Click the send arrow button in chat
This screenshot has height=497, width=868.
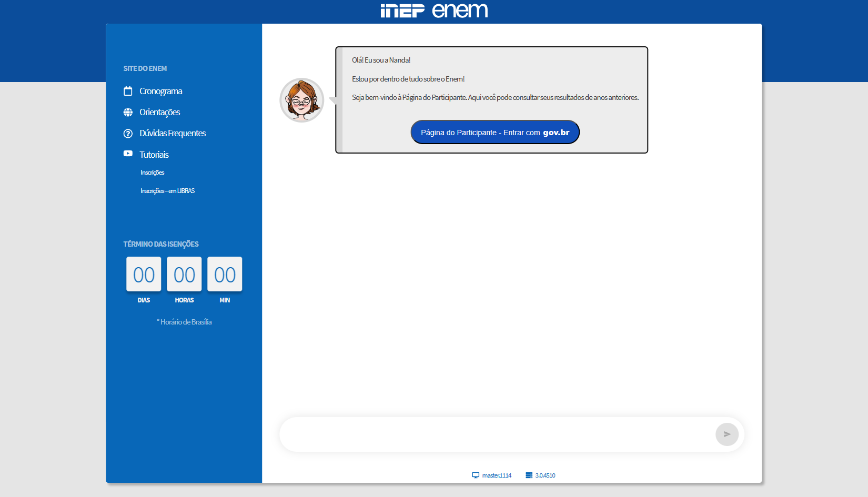pos(727,434)
